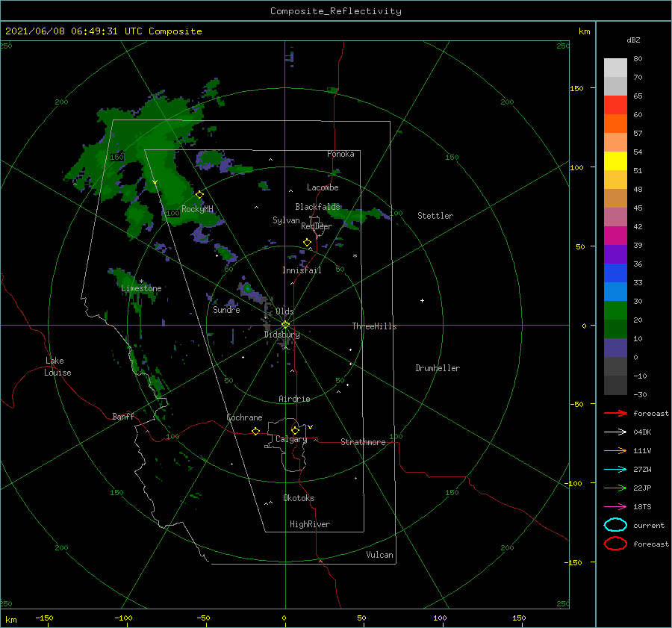Screen dimensions: 672x628
Task: Click the yellow diamond marker inside Calgary
Action: pos(295,430)
